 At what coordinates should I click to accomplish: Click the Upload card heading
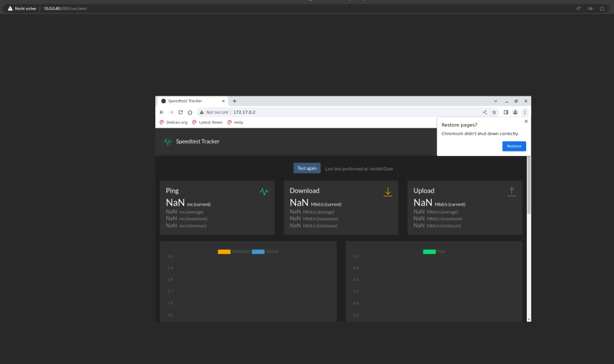coord(424,191)
